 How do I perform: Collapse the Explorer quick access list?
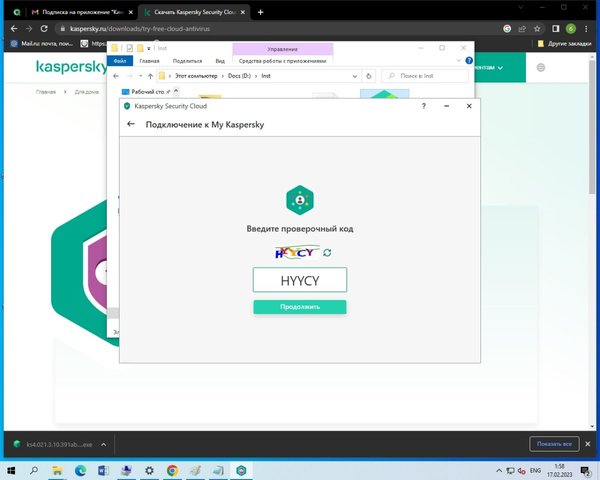[176, 91]
